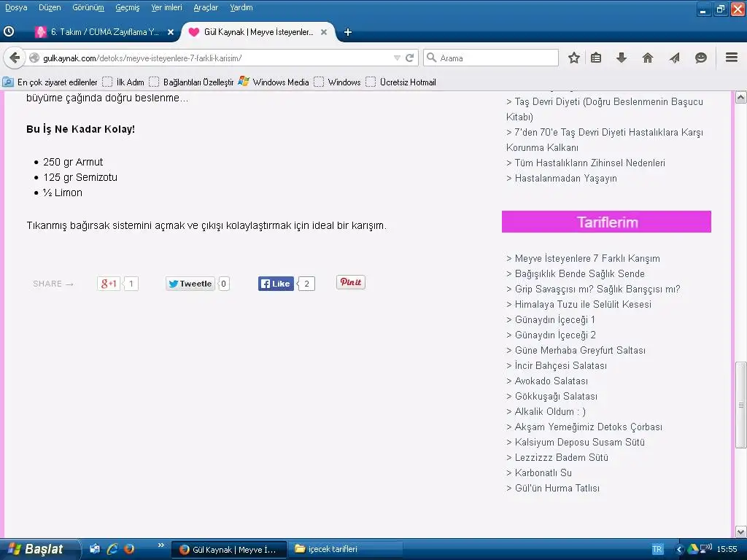Click the back navigation arrow
The image size is (747, 560).
click(x=15, y=58)
